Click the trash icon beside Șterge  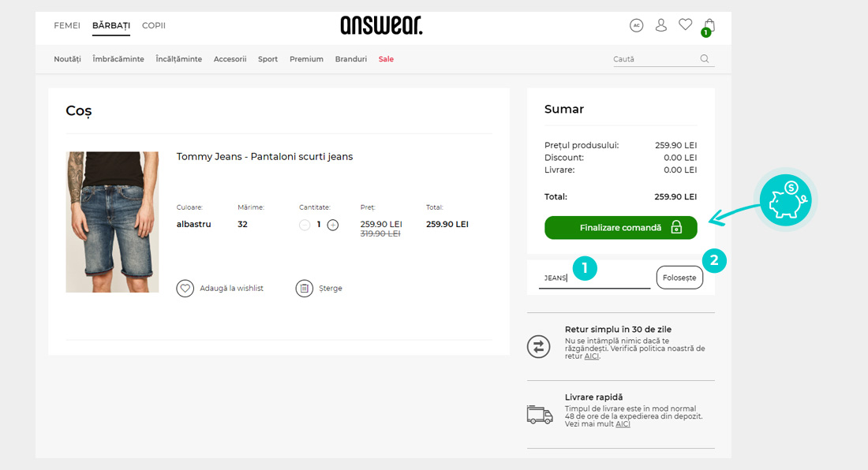pos(305,288)
